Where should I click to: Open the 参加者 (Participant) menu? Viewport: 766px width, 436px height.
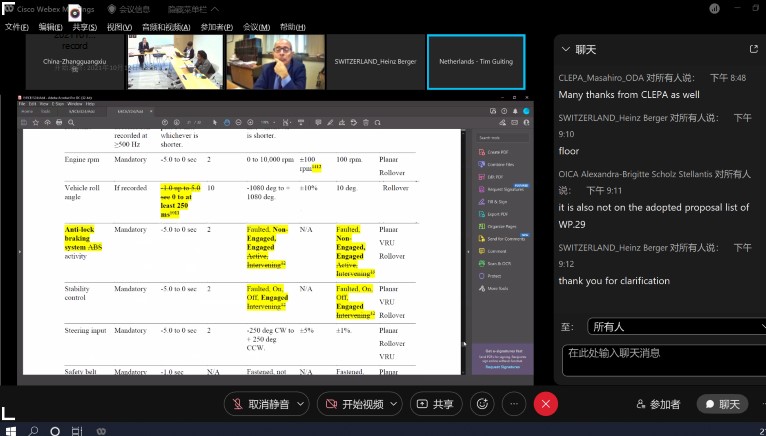tap(216, 27)
